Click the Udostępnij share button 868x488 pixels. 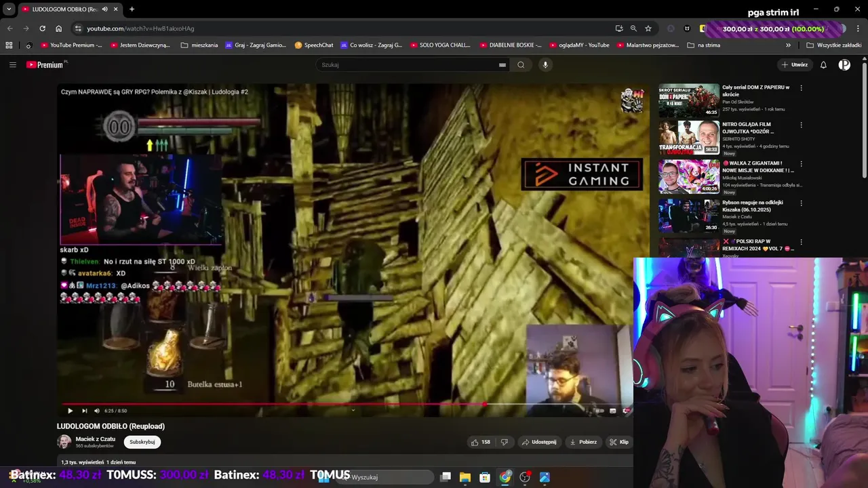539,442
